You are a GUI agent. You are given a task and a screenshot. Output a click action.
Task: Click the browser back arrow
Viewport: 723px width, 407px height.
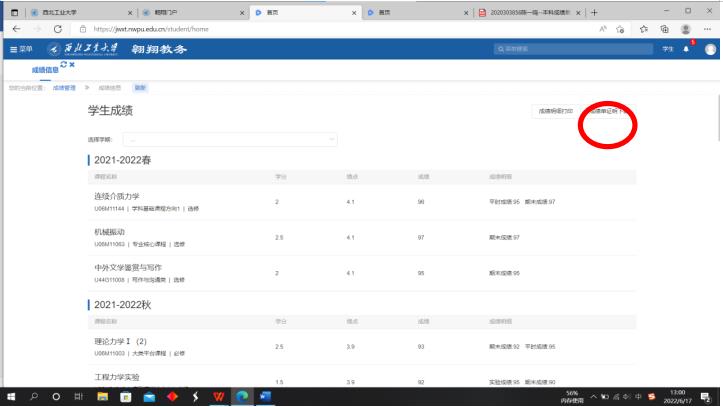click(x=11, y=30)
